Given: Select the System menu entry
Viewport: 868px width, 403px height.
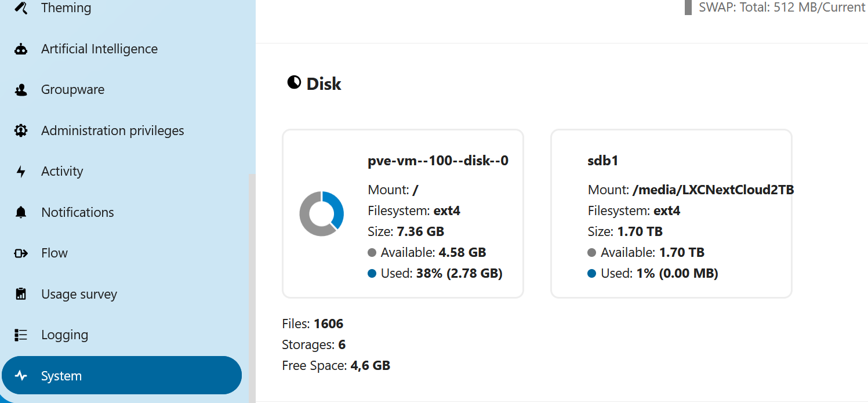Looking at the screenshot, I should click(61, 376).
